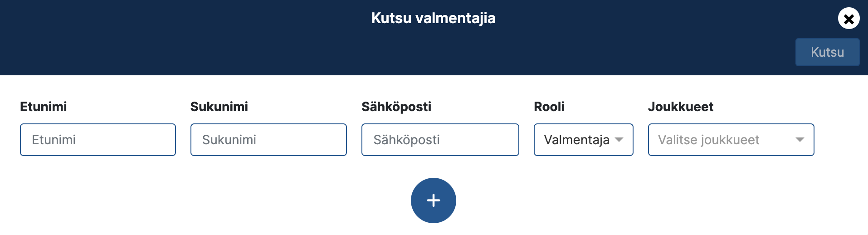Click the black X icon in the header
868x235 pixels.
point(849,19)
